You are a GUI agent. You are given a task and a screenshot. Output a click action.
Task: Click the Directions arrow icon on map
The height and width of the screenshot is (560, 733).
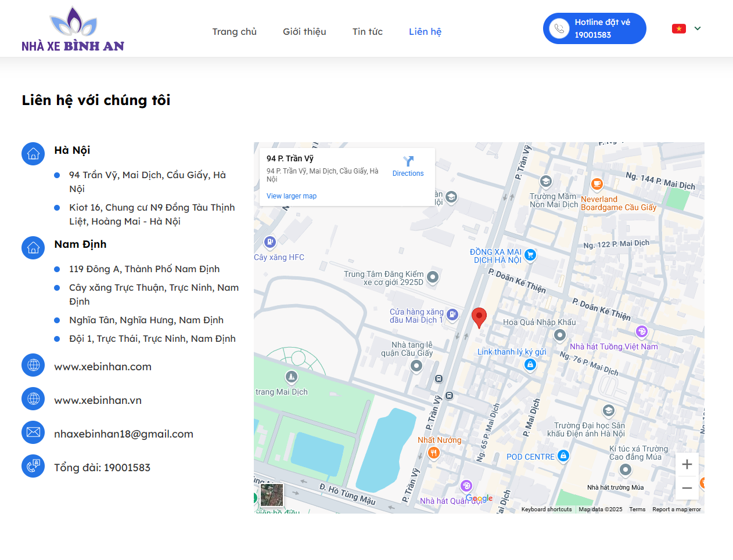[408, 162]
